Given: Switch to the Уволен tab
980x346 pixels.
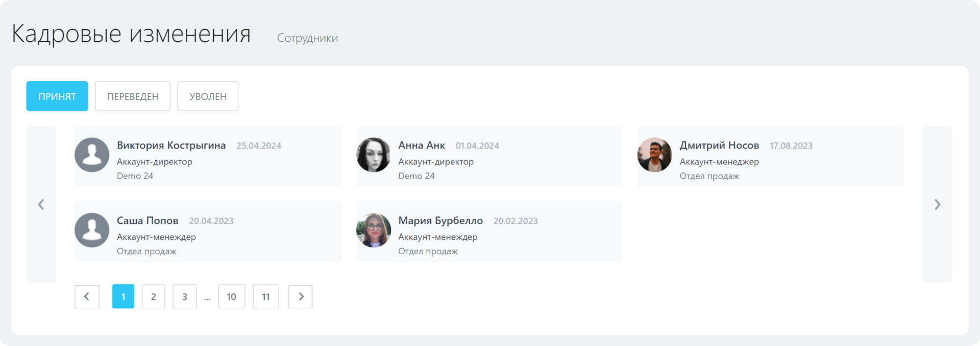Looking at the screenshot, I should click(x=208, y=96).
